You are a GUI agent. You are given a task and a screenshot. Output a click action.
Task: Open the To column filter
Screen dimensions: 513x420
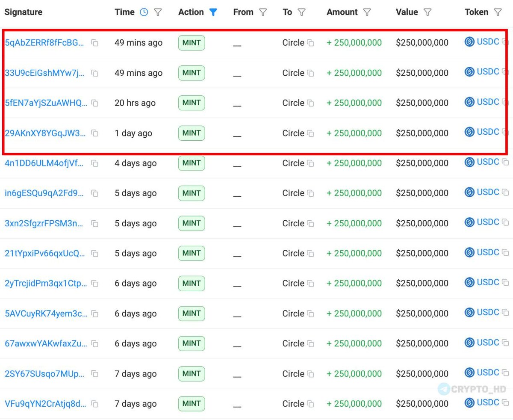301,12
